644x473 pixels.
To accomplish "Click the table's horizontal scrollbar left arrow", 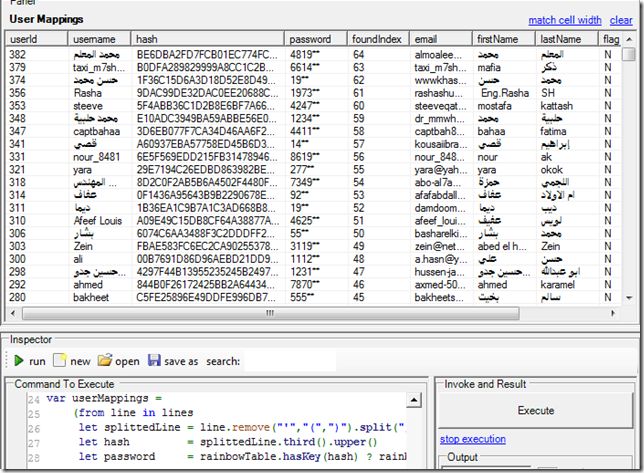I will coord(11,314).
